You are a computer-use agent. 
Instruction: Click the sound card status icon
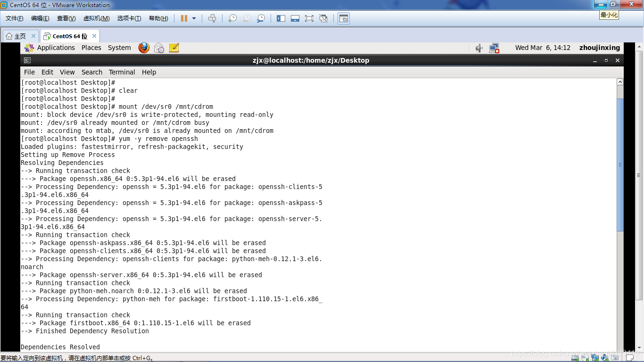point(605,358)
